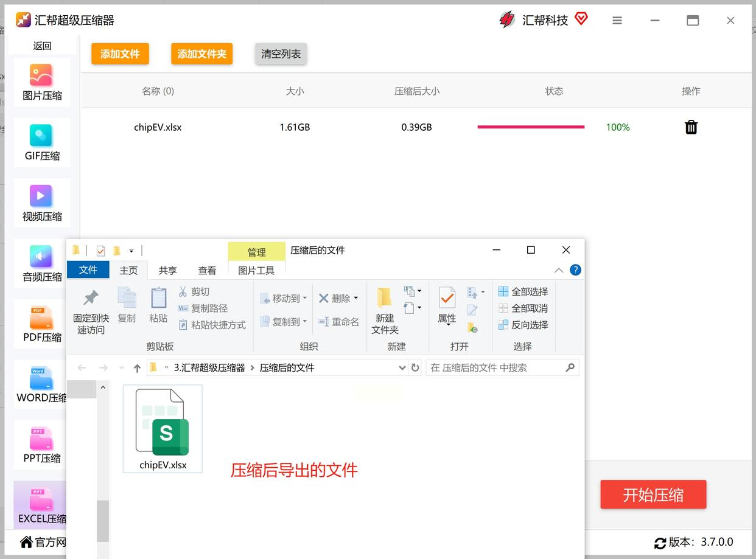Delete chipEV.xlsx using the trash icon
The height and width of the screenshot is (559, 756).
tap(691, 127)
